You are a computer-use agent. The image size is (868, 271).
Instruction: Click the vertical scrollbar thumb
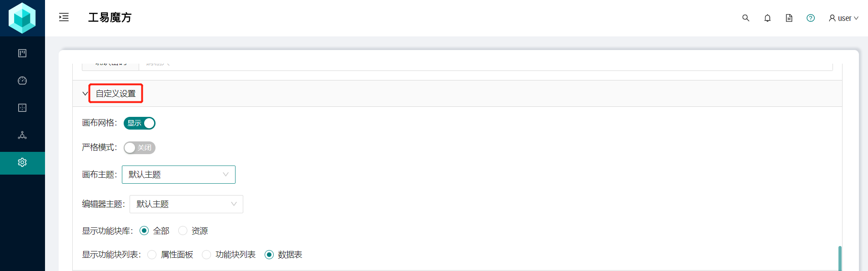click(840, 258)
